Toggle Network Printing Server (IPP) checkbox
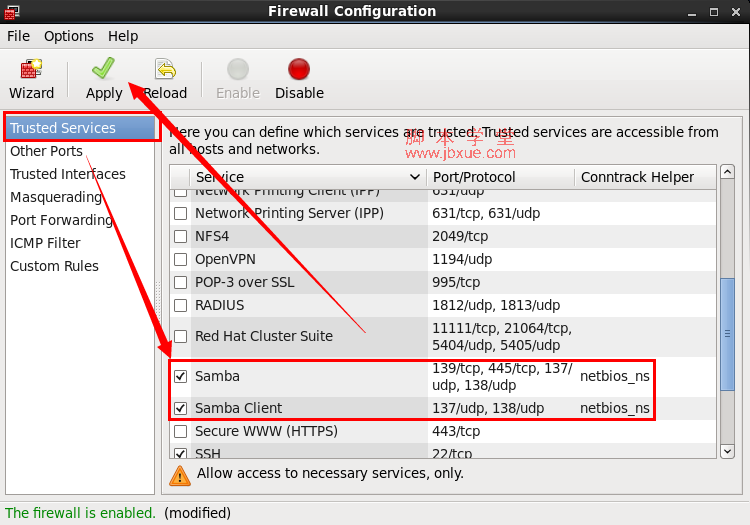Viewport: 750px width, 525px height. tap(180, 213)
